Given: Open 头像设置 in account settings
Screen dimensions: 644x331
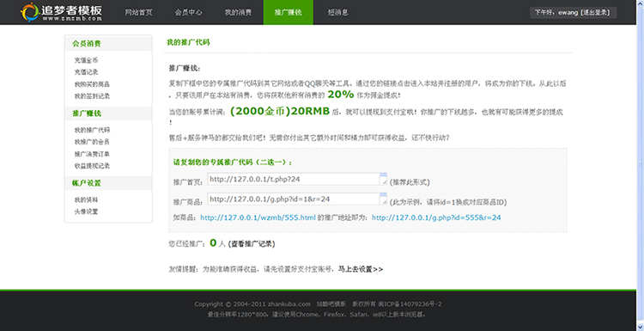Looking at the screenshot, I should pos(86,212).
